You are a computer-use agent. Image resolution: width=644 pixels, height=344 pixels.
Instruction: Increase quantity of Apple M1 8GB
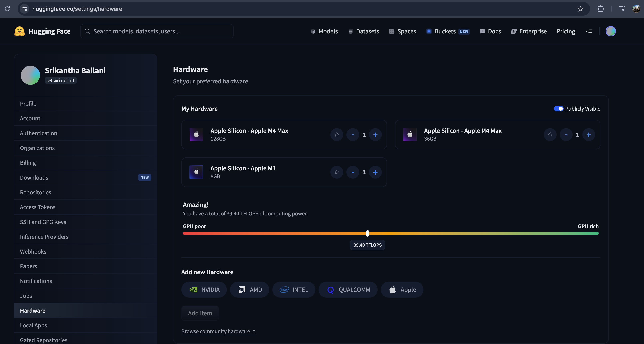[x=375, y=172]
